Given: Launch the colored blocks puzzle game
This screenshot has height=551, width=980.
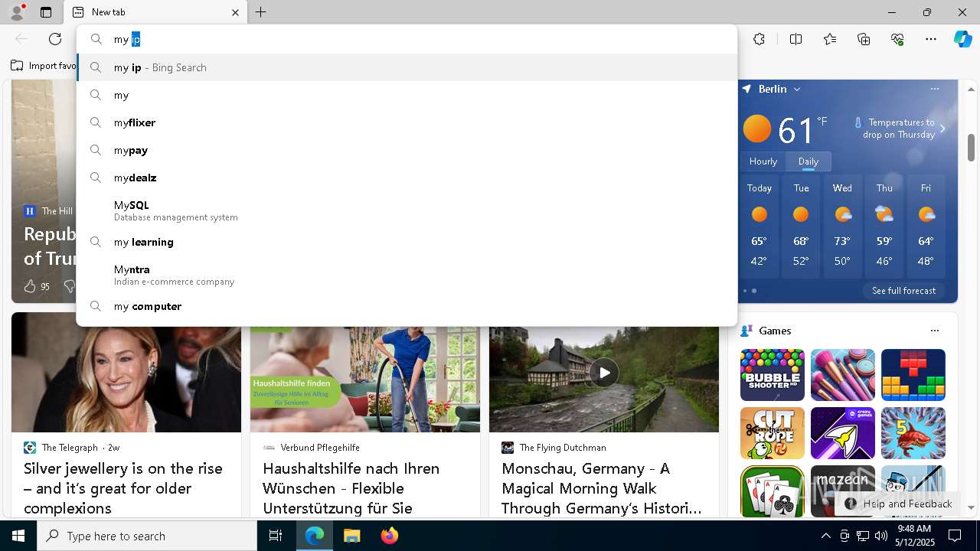Looking at the screenshot, I should (x=913, y=375).
